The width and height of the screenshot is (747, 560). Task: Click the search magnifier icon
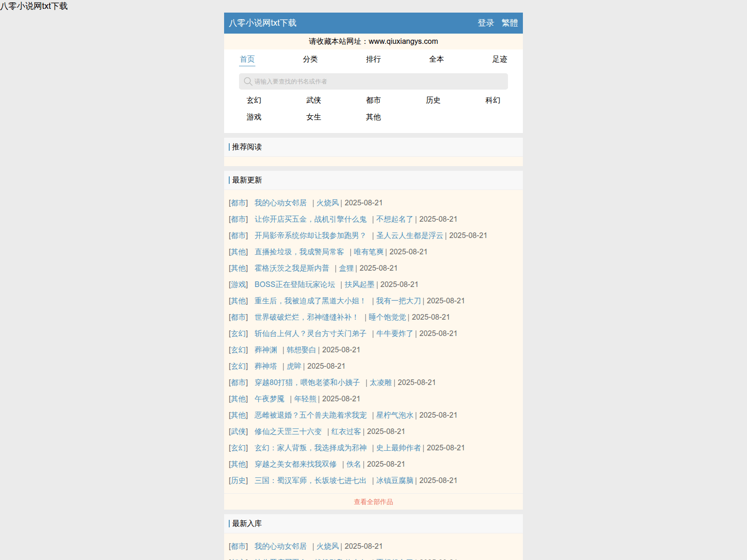tap(248, 82)
